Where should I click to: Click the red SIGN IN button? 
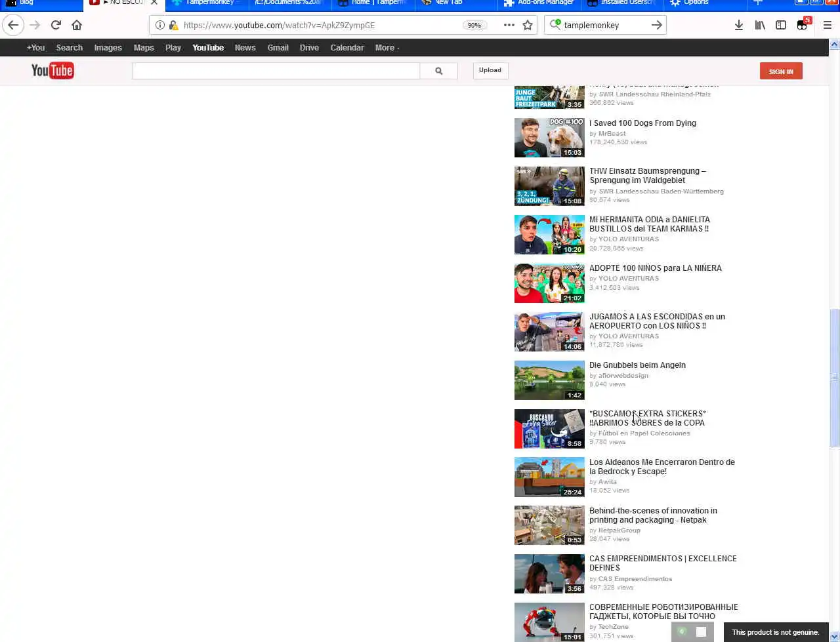(781, 71)
